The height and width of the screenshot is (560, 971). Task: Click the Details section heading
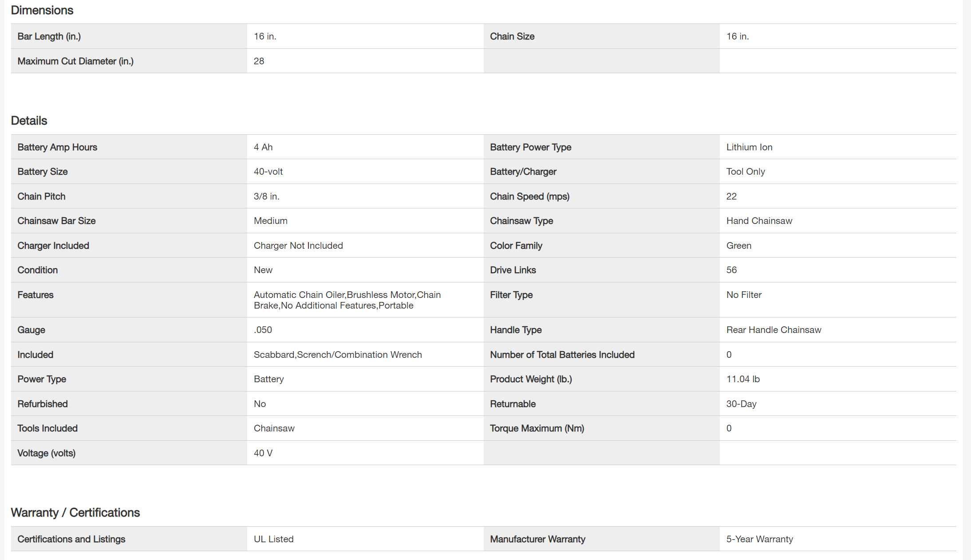coord(29,121)
